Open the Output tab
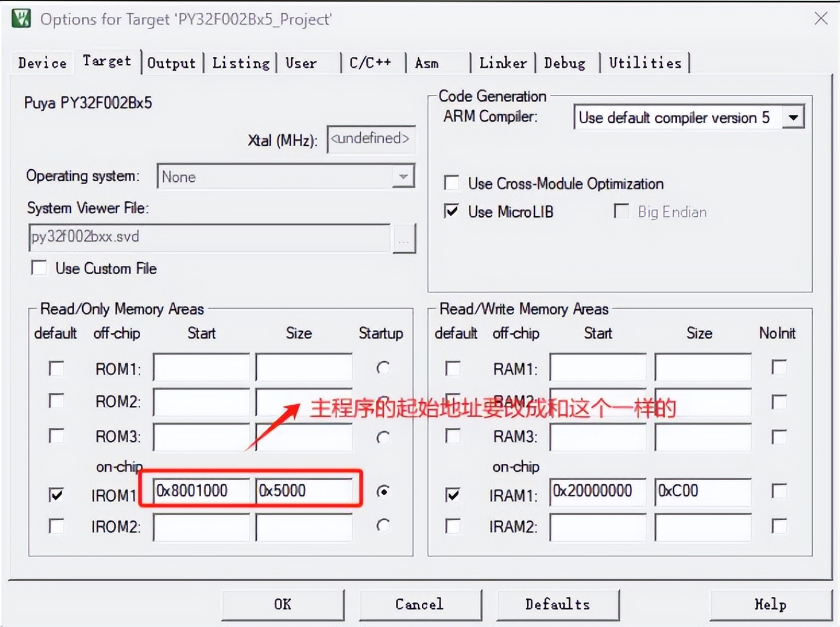This screenshot has height=627, width=840. coord(172,63)
